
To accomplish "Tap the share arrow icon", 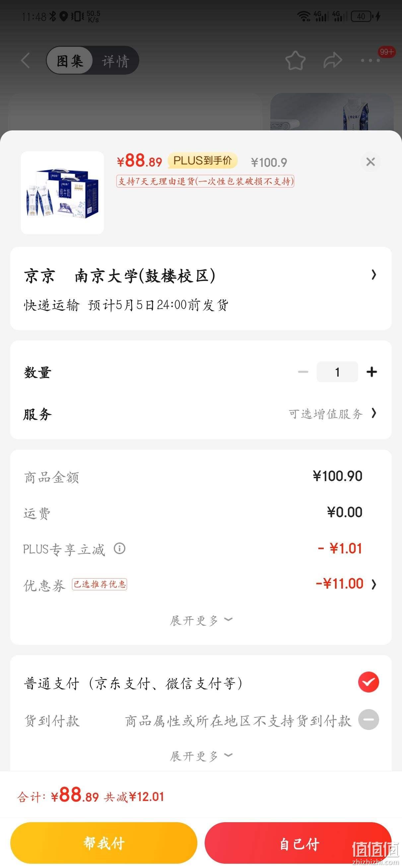I will (333, 61).
